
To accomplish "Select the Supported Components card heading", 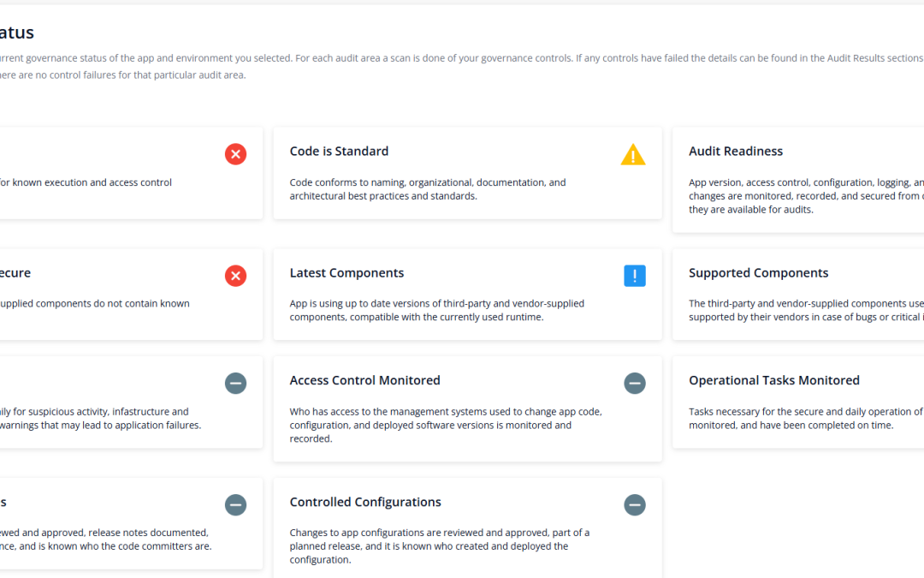I will point(758,273).
